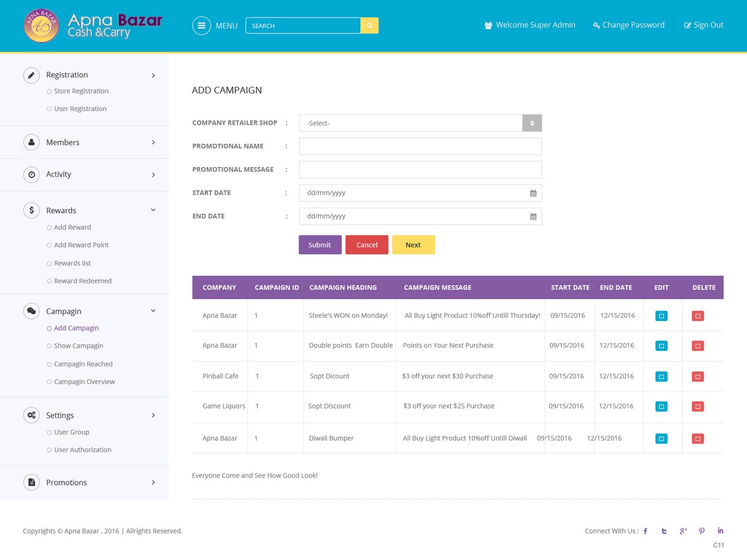747x560 pixels.
Task: Open the Company Retailer Shop dropdown
Action: (x=420, y=123)
